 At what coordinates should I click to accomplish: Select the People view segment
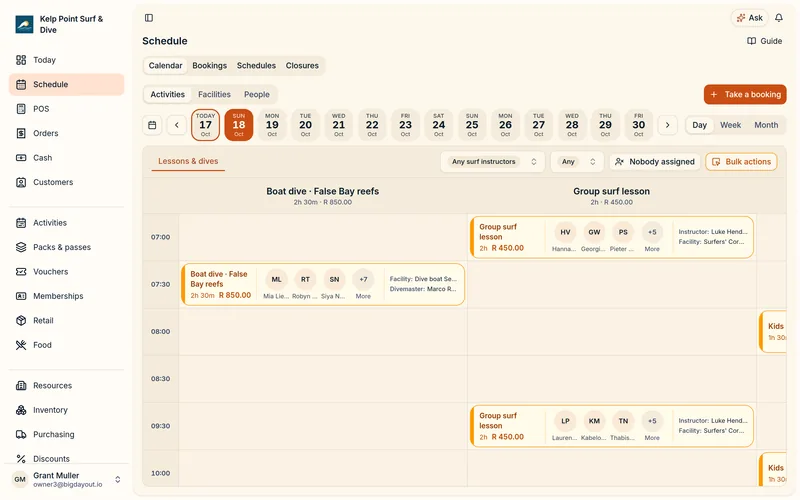coord(257,94)
